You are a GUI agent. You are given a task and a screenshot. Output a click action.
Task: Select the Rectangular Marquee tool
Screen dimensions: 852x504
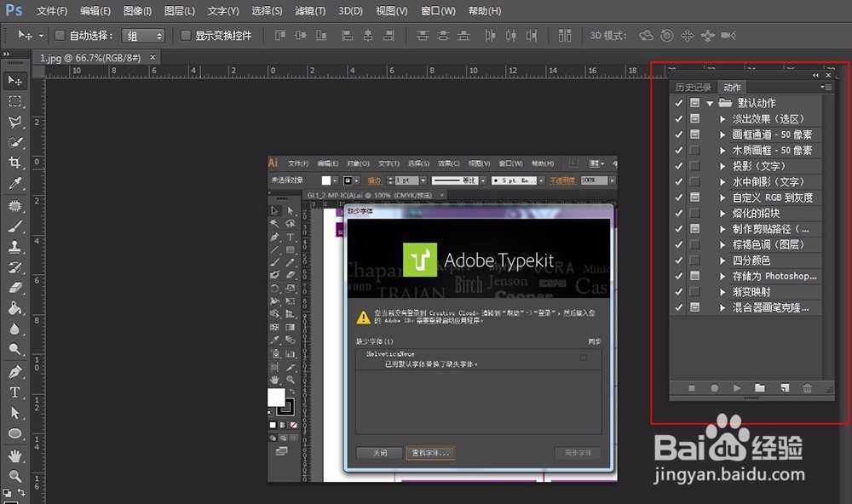(14, 101)
